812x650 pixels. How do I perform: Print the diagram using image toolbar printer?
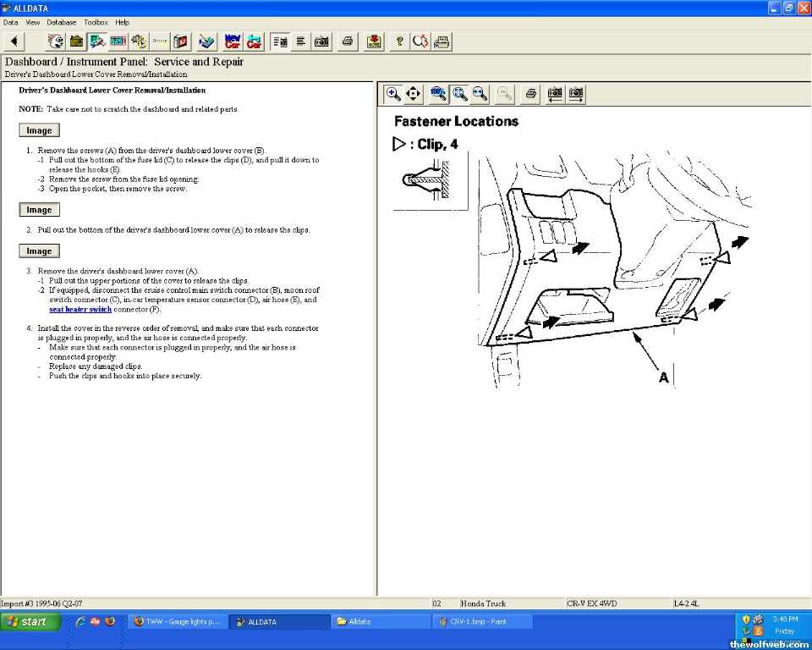[530, 94]
